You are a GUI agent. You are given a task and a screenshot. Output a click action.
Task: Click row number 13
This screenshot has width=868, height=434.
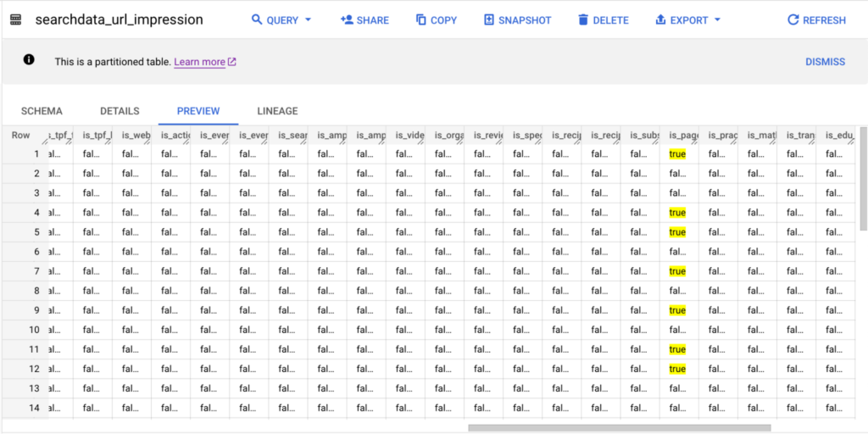click(34, 388)
